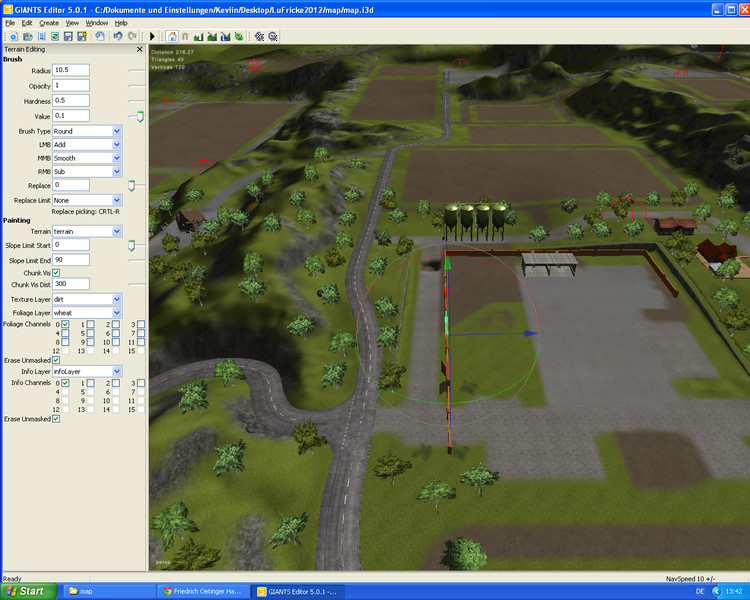The width and height of the screenshot is (750, 600).
Task: Click the first purple shading toolbar icon
Action: (x=260, y=36)
